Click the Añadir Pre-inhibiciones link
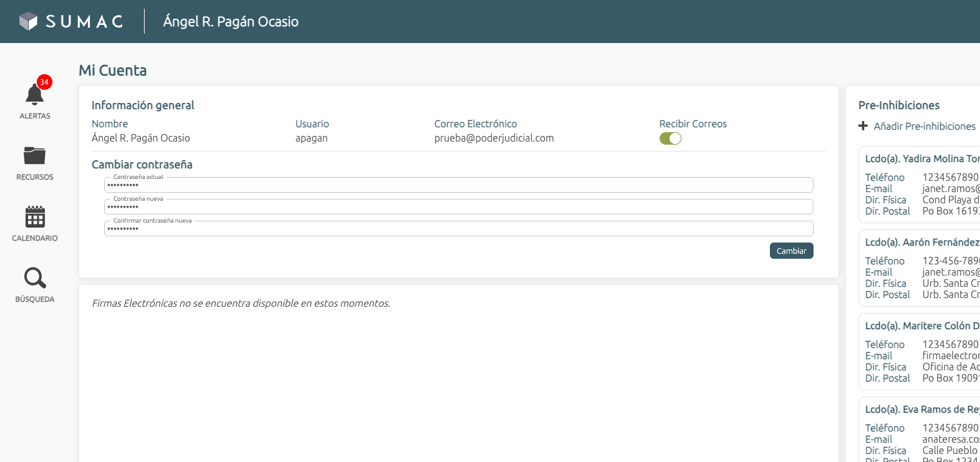The width and height of the screenshot is (980, 462). tap(924, 126)
